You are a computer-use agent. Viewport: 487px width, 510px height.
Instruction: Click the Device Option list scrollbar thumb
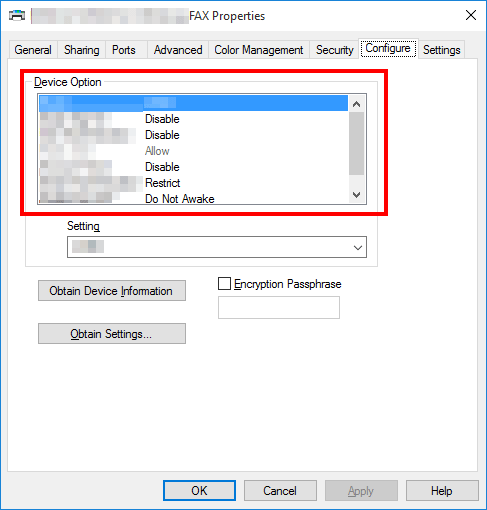(356, 144)
